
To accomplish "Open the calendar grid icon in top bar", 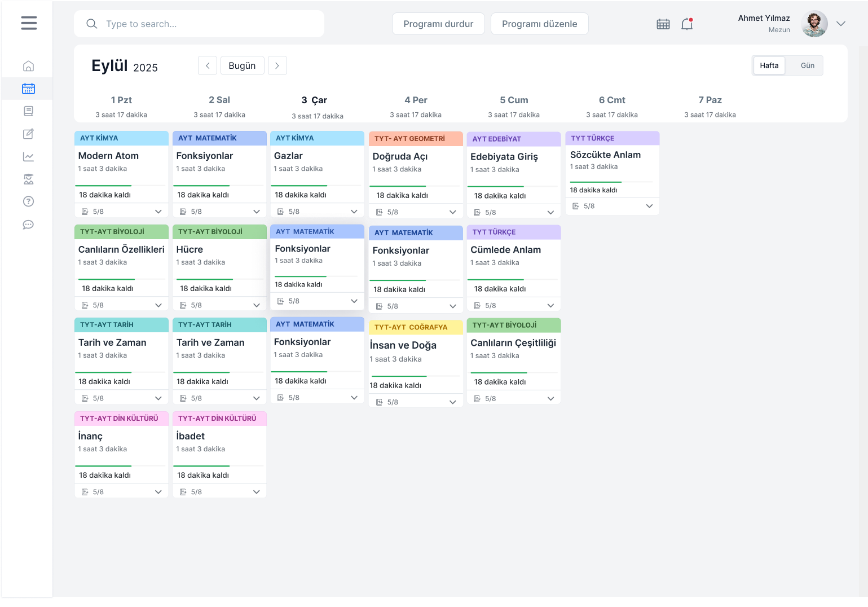I will [663, 24].
